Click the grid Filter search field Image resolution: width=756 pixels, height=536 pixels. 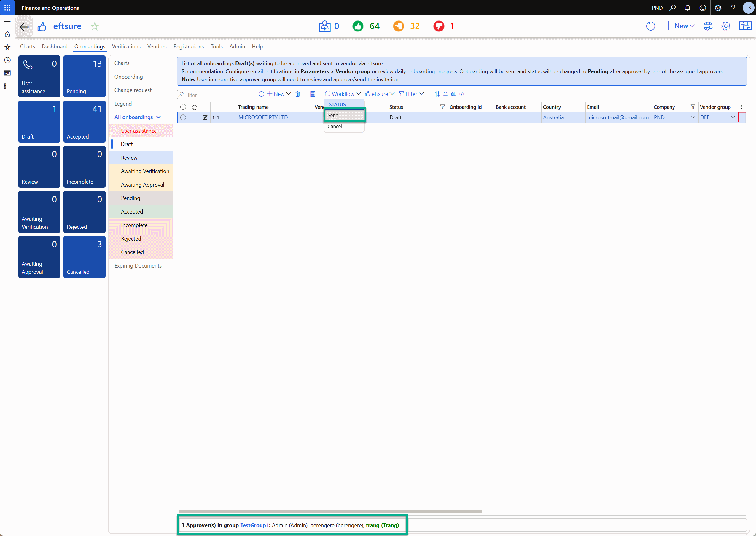pyautogui.click(x=216, y=95)
